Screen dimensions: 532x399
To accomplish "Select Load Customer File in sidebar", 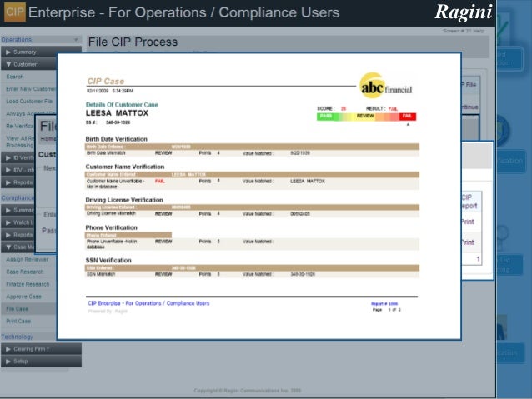I will [29, 101].
